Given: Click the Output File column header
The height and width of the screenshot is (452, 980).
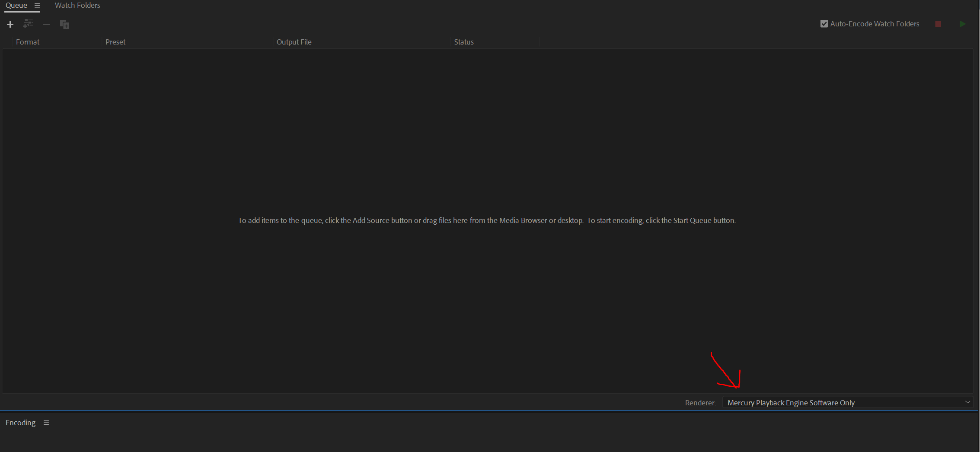Looking at the screenshot, I should pos(294,42).
